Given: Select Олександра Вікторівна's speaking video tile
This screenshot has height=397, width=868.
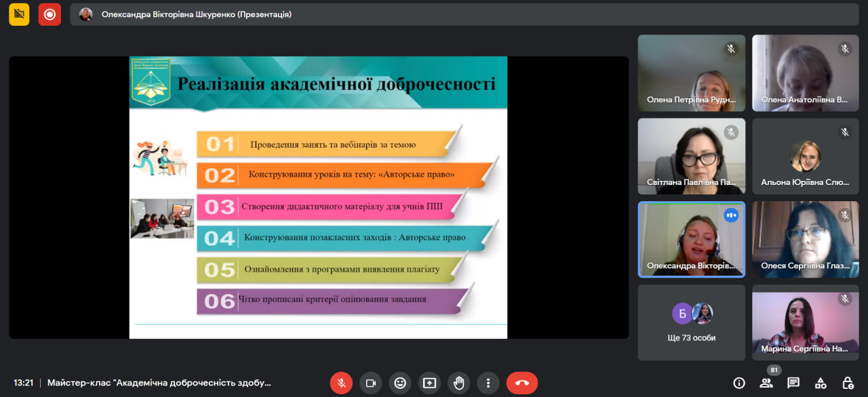Looking at the screenshot, I should tap(691, 239).
